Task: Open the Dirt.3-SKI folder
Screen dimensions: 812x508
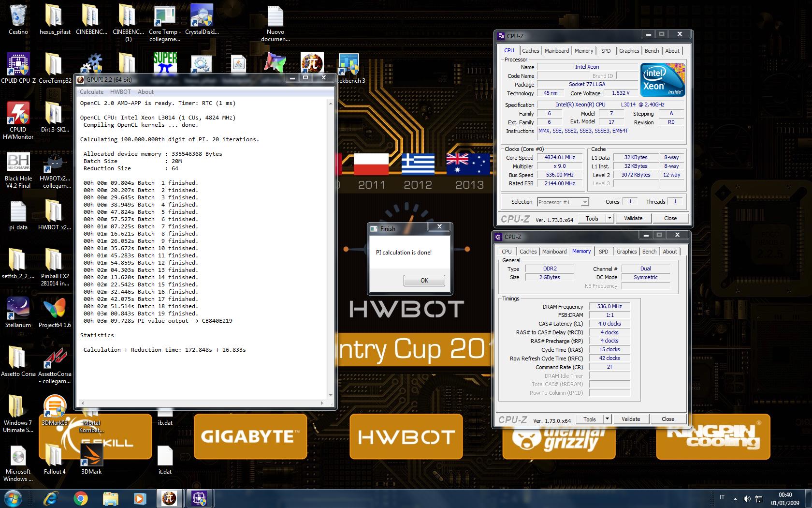Action: [x=55, y=117]
